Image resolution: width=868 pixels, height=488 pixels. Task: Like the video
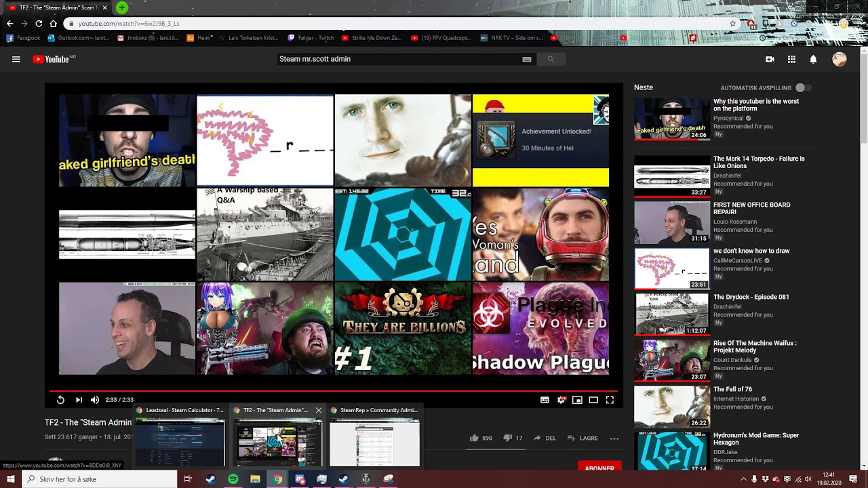[480, 438]
